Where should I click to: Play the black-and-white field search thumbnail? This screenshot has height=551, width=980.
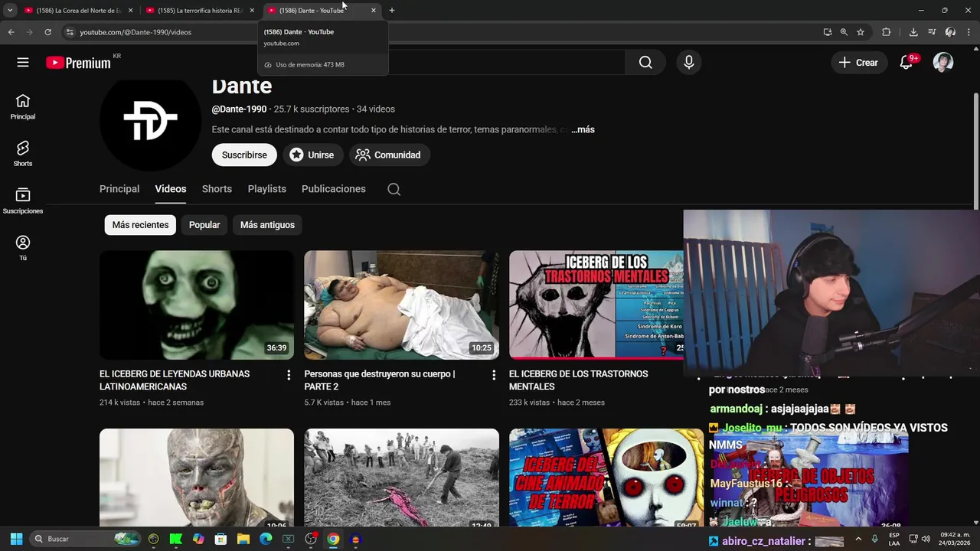click(401, 478)
